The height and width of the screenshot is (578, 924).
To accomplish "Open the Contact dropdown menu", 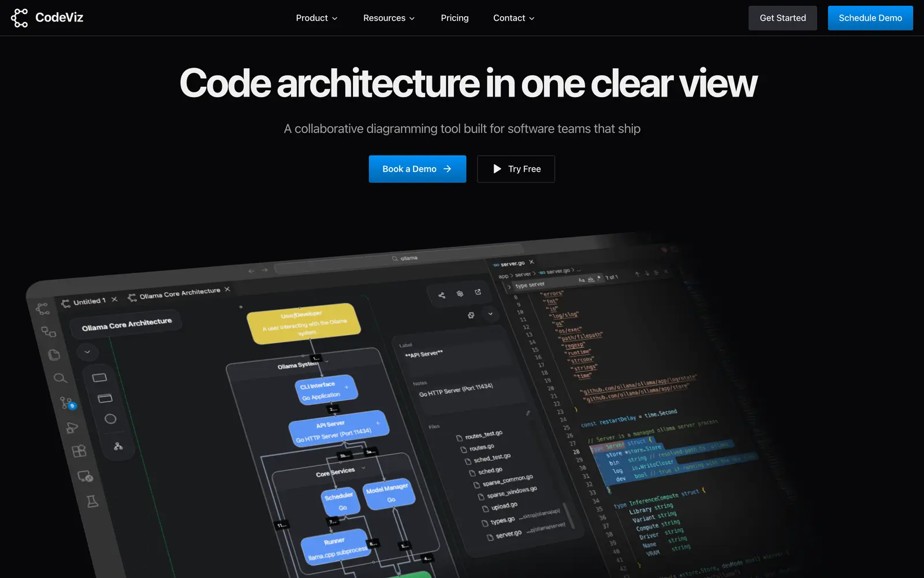I will tap(513, 18).
